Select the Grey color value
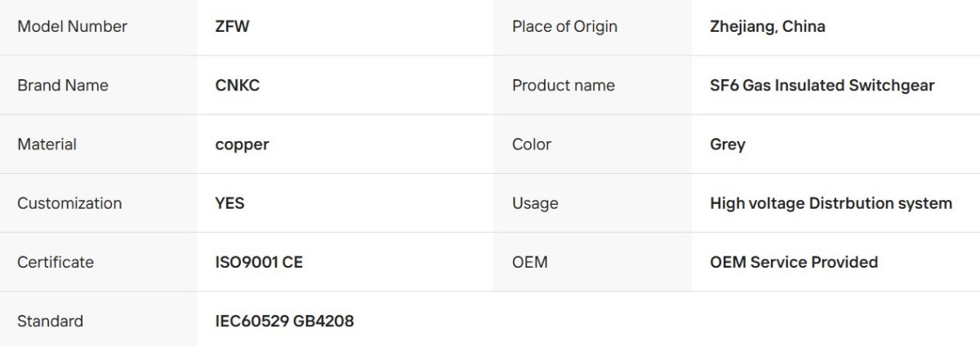 pos(728,144)
